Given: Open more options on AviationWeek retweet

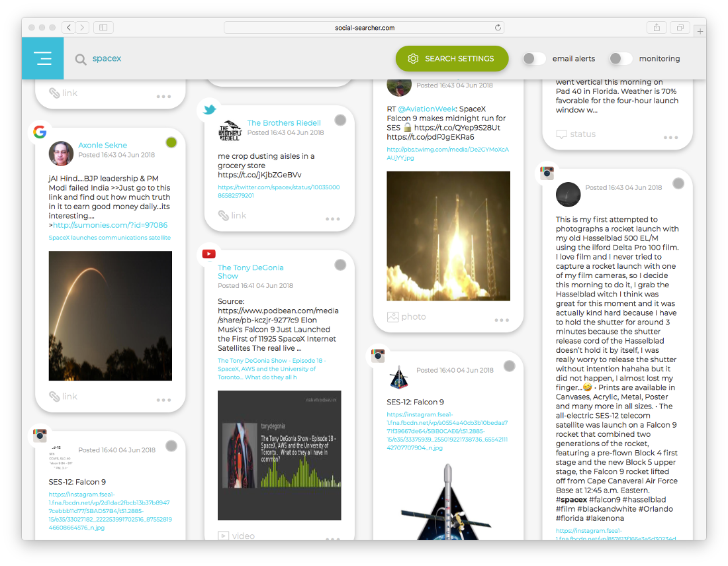Looking at the screenshot, I should [x=502, y=320].
